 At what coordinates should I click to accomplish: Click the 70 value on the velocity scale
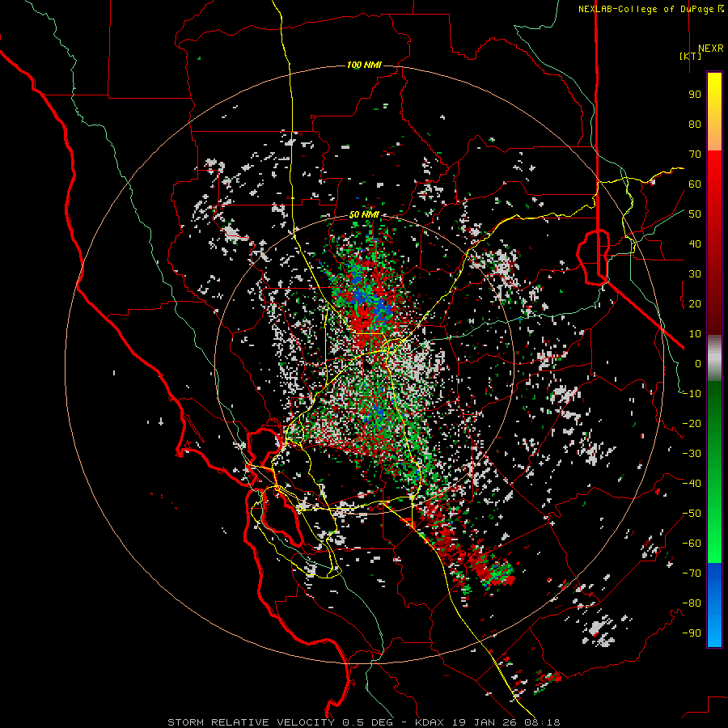(x=695, y=154)
